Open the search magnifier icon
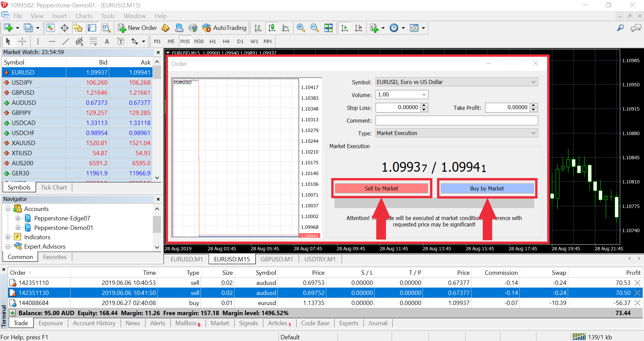The width and height of the screenshot is (644, 341). coord(620,28)
